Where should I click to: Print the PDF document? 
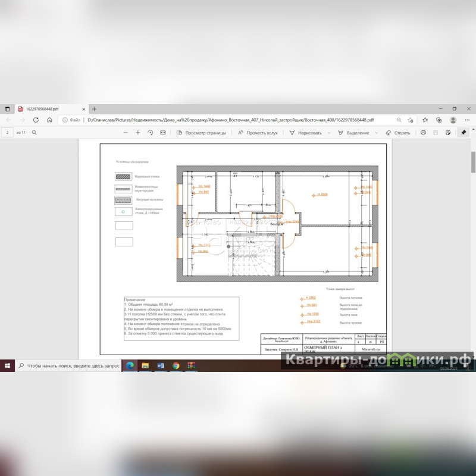tap(423, 133)
